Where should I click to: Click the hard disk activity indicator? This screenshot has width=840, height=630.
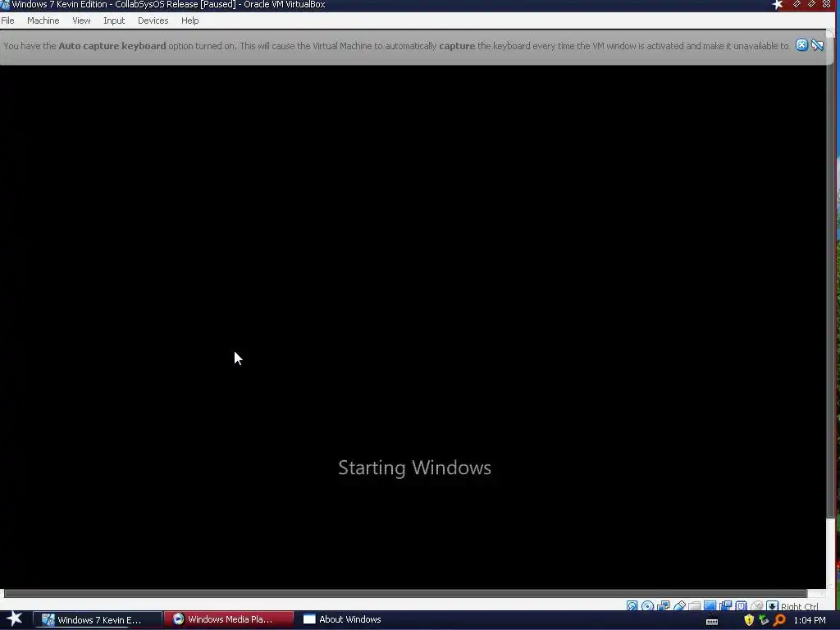(x=632, y=606)
